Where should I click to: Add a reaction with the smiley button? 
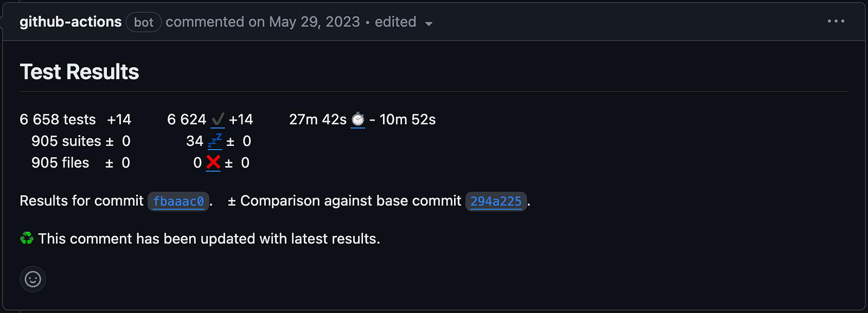point(33,279)
